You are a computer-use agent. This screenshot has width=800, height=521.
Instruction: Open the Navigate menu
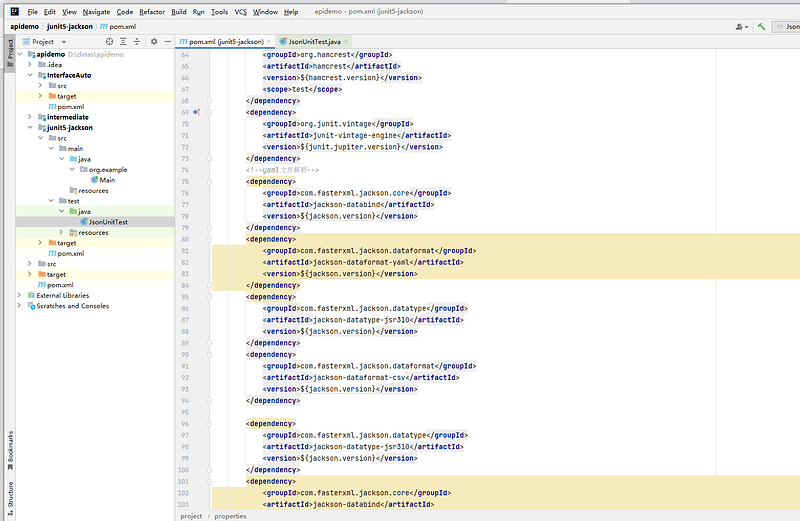96,12
